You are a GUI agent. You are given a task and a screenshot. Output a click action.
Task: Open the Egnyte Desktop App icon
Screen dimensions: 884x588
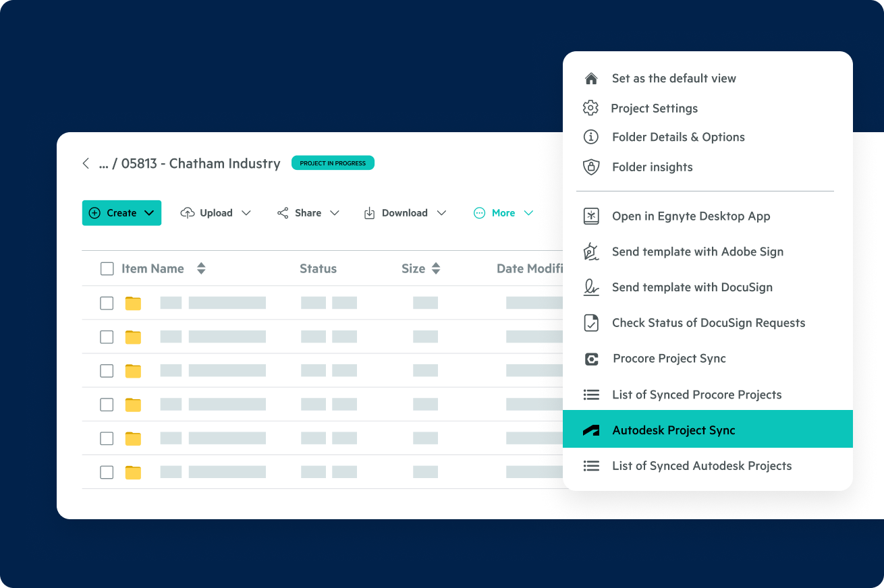click(x=591, y=216)
